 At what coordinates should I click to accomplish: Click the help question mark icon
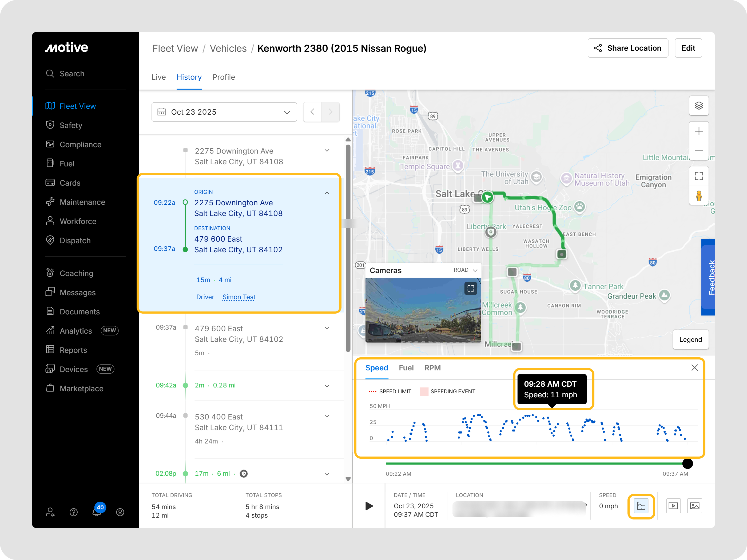[x=73, y=512]
